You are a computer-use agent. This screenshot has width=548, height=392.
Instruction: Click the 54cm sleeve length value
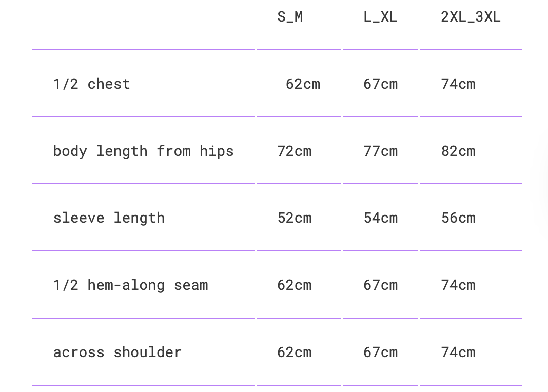(x=381, y=218)
